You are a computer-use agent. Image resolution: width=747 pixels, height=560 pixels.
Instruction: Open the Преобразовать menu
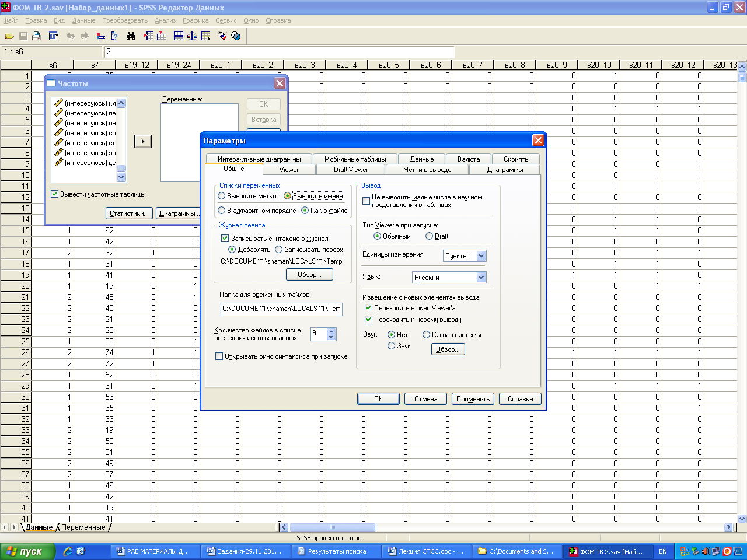[x=125, y=20]
